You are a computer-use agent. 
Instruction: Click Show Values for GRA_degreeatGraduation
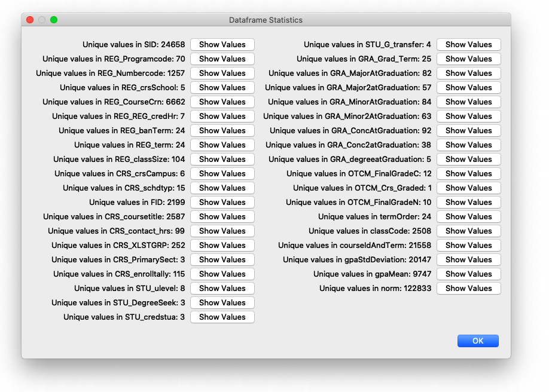(468, 159)
